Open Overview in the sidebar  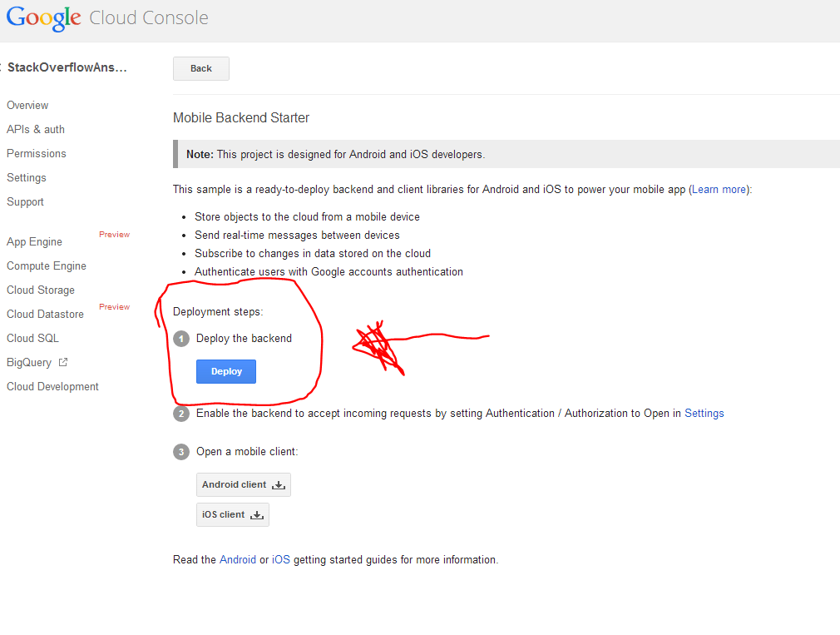27,106
